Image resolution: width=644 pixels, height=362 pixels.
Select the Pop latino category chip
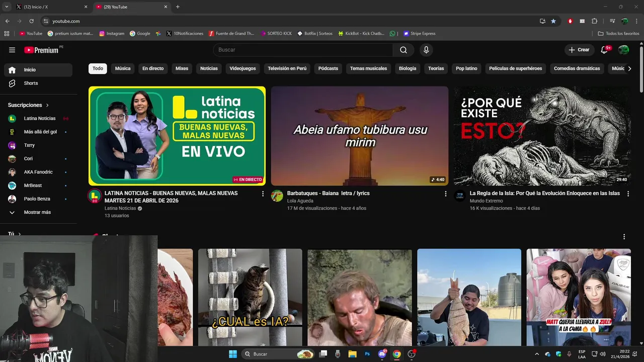pos(466,68)
